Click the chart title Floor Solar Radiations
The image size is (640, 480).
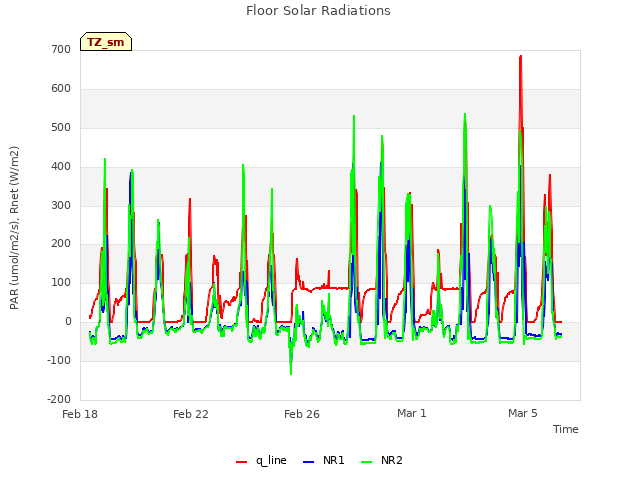point(318,11)
